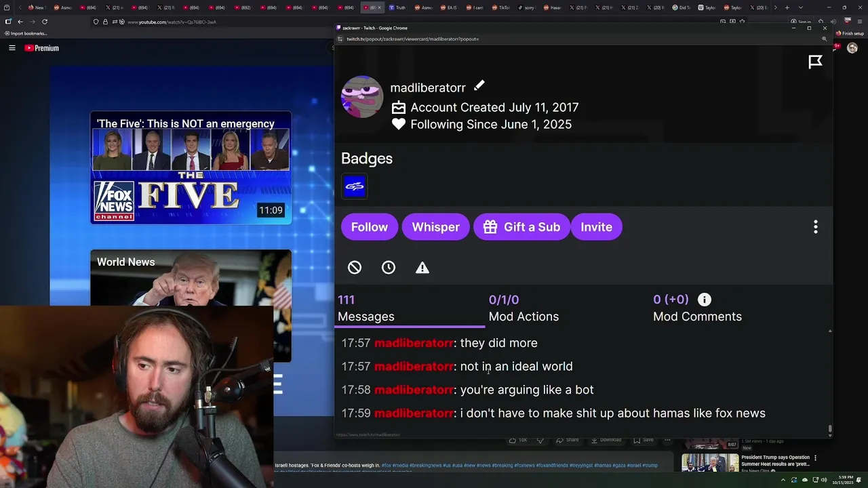This screenshot has width=868, height=488.
Task: Click the warn user triangle icon
Action: point(422,268)
